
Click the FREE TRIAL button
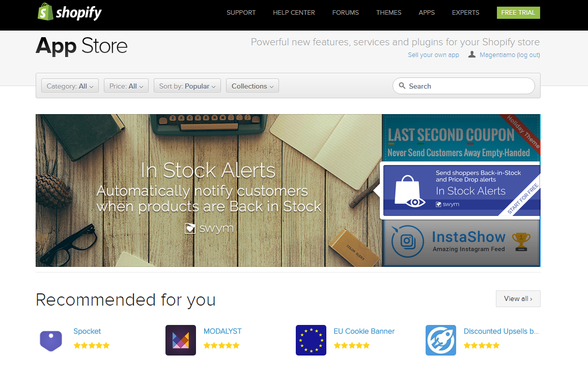pyautogui.click(x=518, y=12)
